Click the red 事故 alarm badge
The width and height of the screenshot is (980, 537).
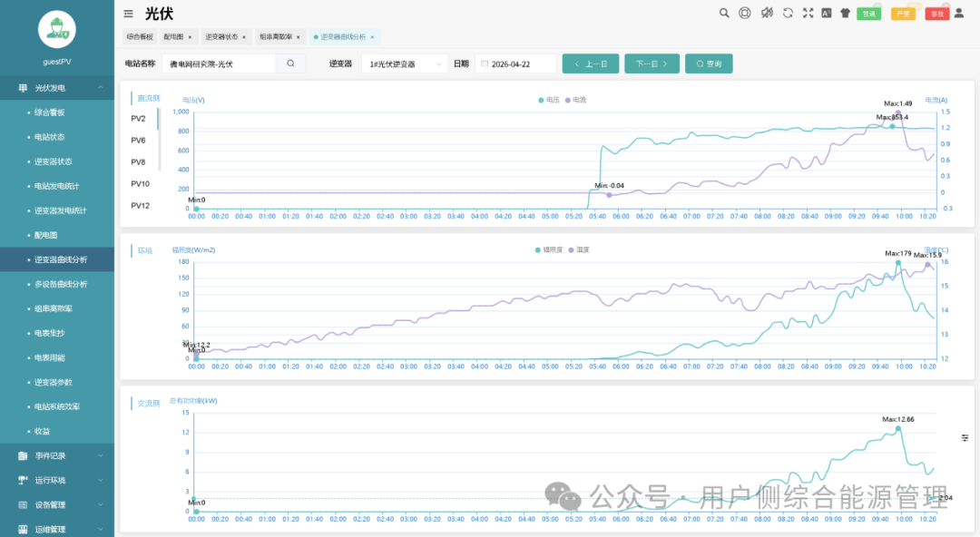(936, 13)
